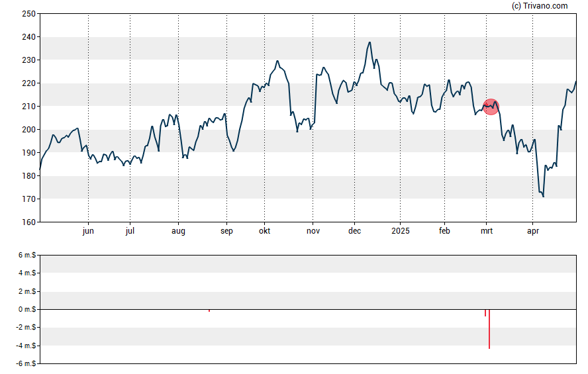Click the 'aug' axis label
Screen dimensions: 588x374
click(x=178, y=231)
